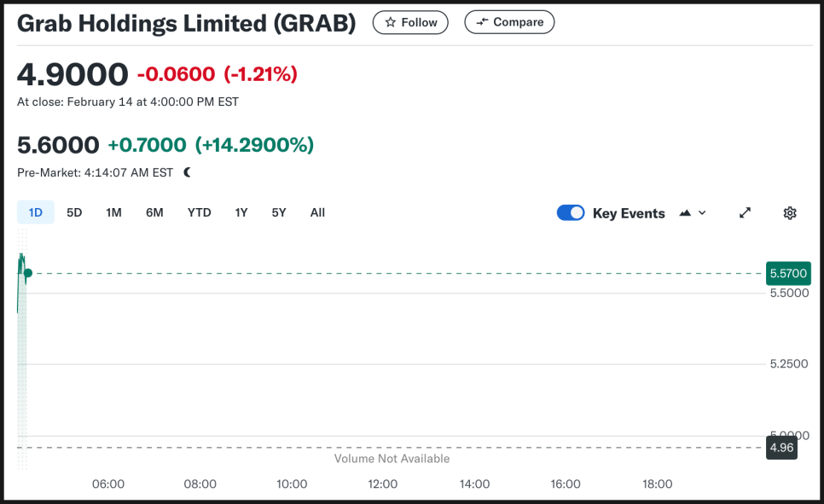Screen dimensions: 824x504
Task: Toggle Key Events switch off
Action: click(x=571, y=213)
